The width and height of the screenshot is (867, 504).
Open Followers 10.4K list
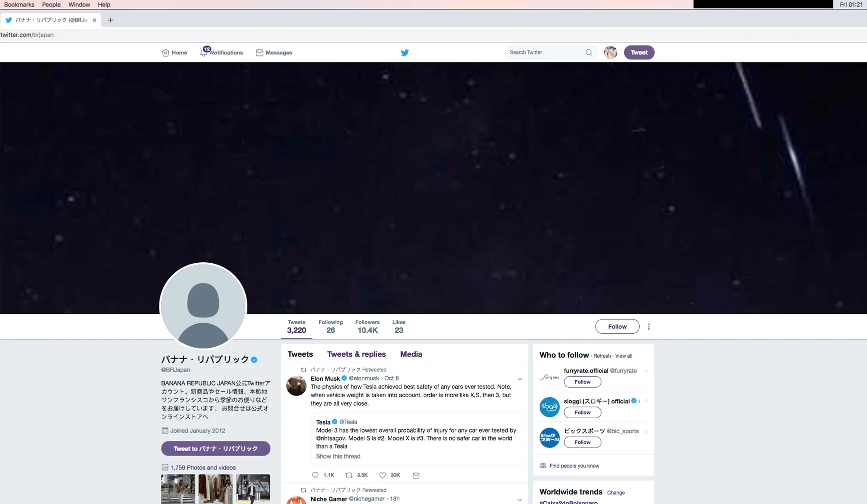(367, 327)
